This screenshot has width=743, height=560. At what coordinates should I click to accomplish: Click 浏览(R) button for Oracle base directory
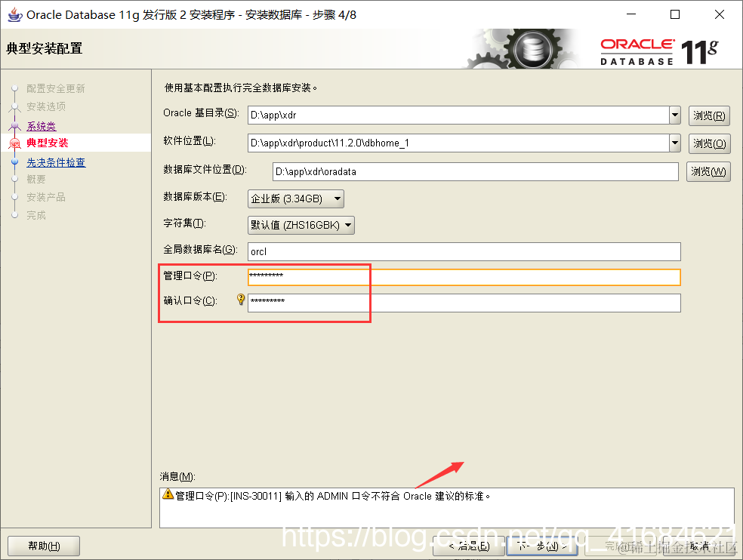(x=709, y=115)
